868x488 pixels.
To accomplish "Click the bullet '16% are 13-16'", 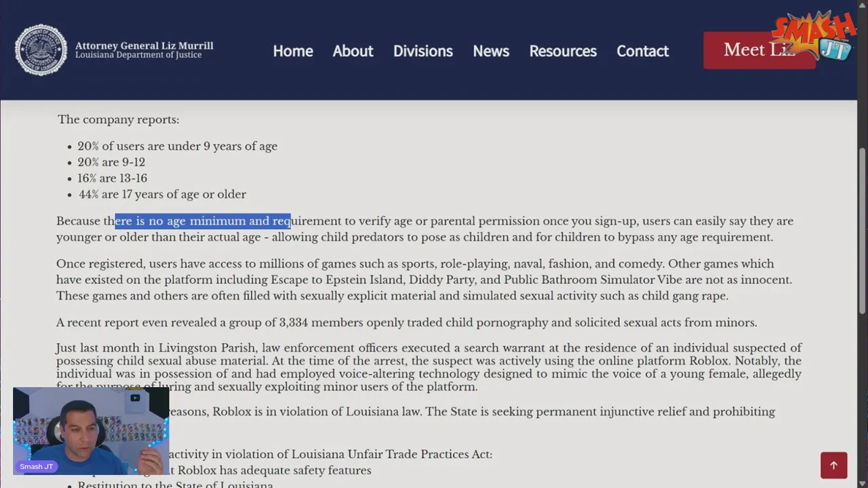I will click(x=113, y=178).
